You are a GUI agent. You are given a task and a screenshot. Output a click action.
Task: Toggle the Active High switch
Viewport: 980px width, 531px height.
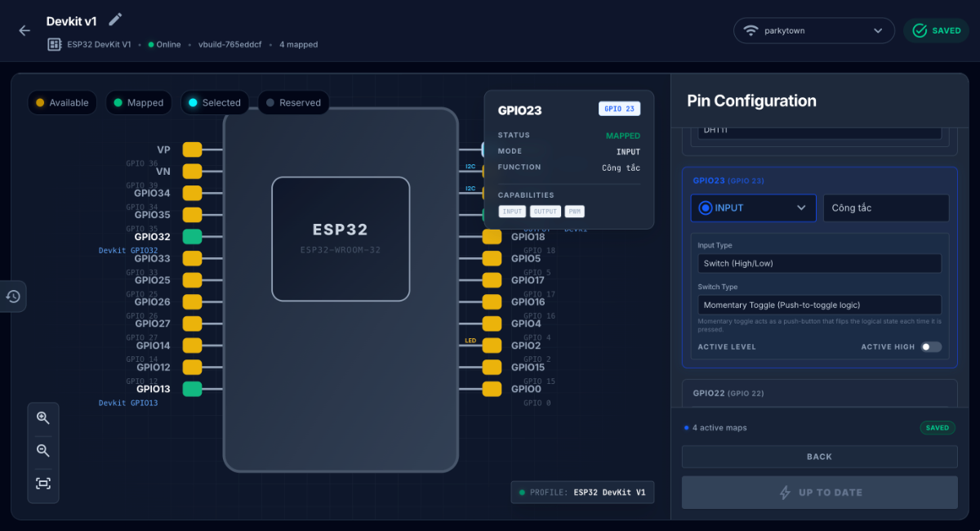click(931, 347)
